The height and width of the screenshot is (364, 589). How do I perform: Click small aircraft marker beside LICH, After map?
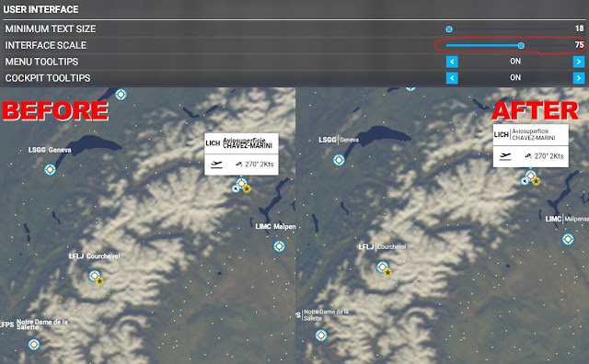click(525, 181)
